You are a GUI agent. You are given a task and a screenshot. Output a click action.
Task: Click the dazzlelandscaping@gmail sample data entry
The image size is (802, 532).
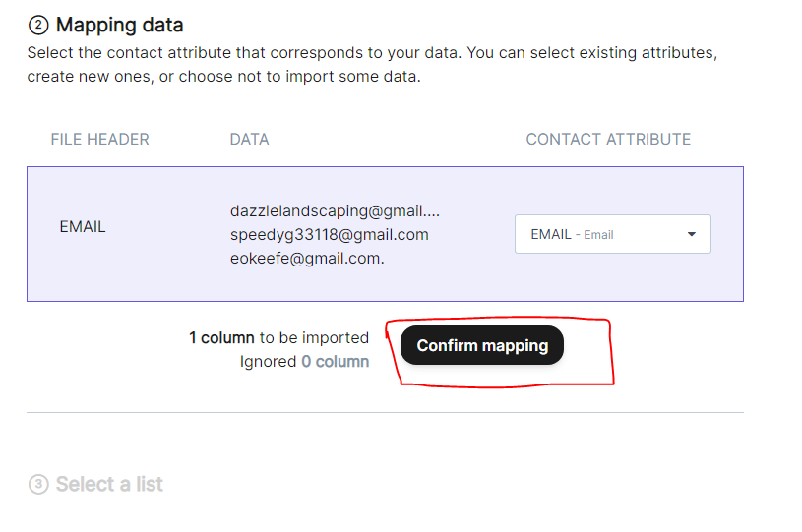(335, 210)
